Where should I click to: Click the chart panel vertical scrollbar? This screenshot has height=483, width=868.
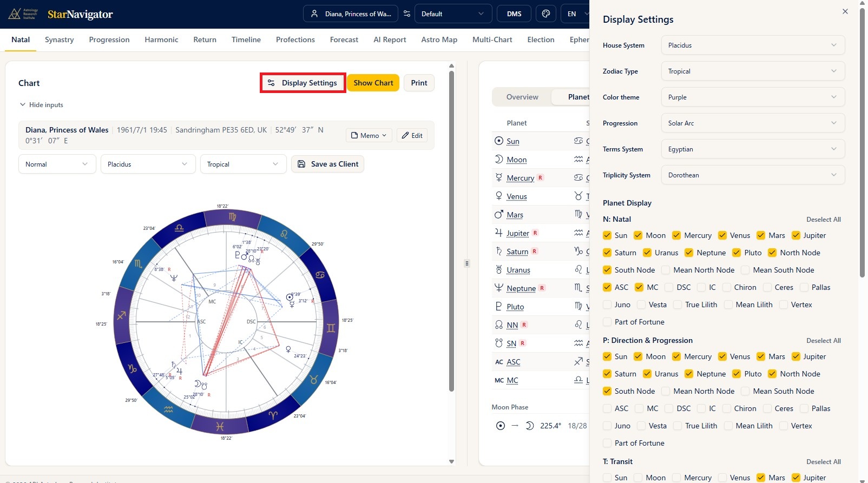(451, 230)
